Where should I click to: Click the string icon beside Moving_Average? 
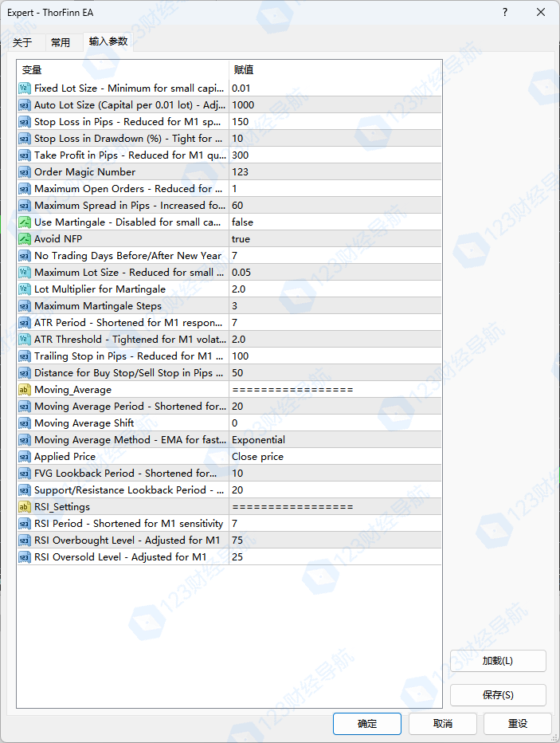[x=25, y=390]
